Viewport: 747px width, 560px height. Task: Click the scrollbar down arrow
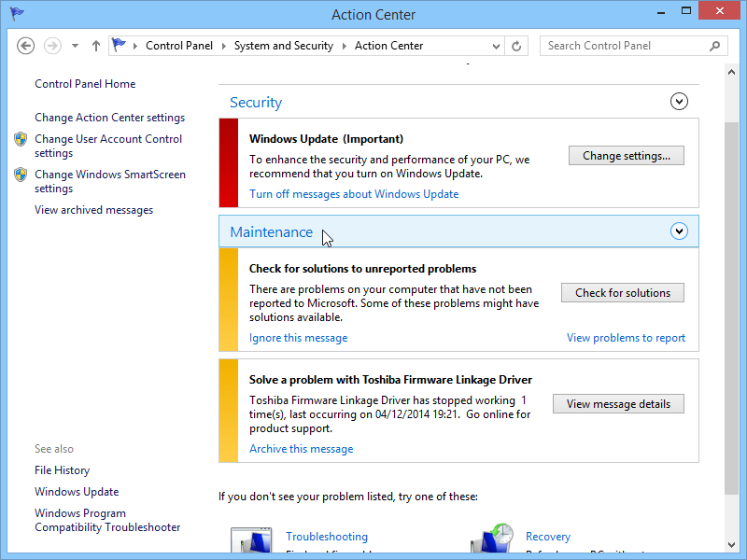pos(731,545)
